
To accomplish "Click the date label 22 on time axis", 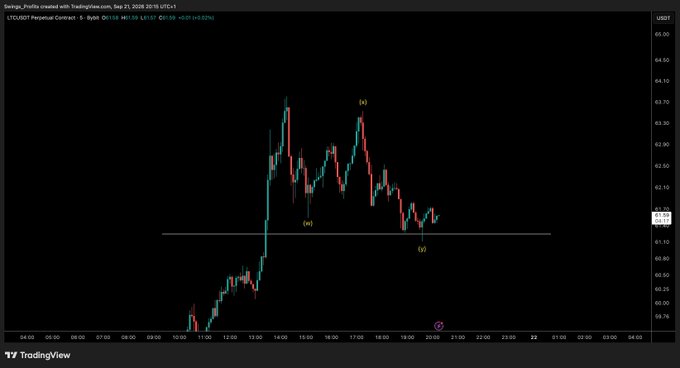I will (534, 337).
